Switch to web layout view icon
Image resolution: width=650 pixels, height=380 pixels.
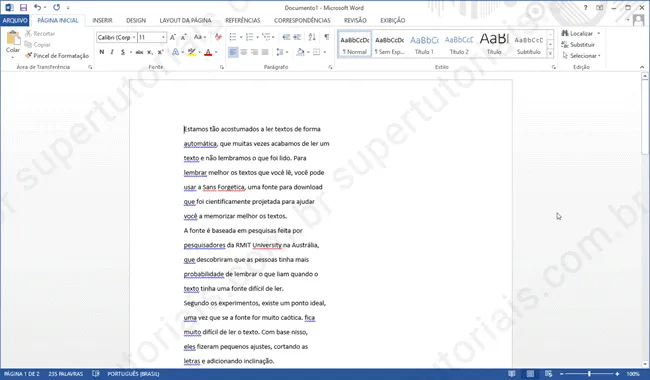tap(548, 374)
